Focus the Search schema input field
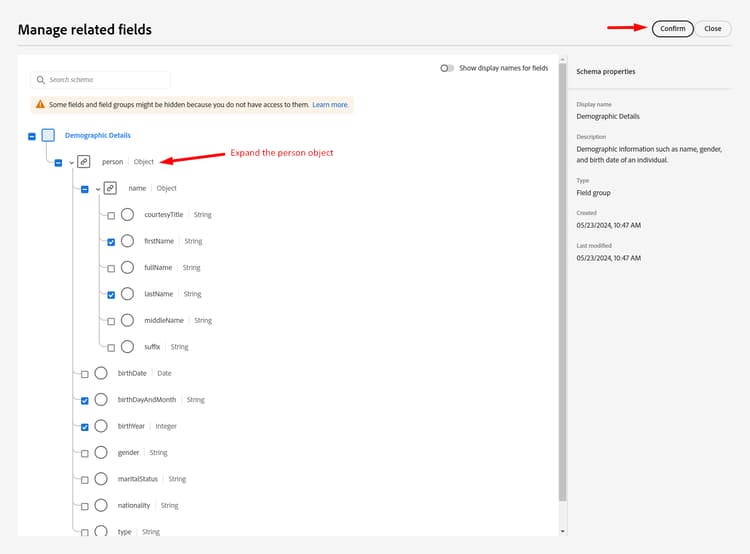The height and width of the screenshot is (554, 750). pos(100,80)
